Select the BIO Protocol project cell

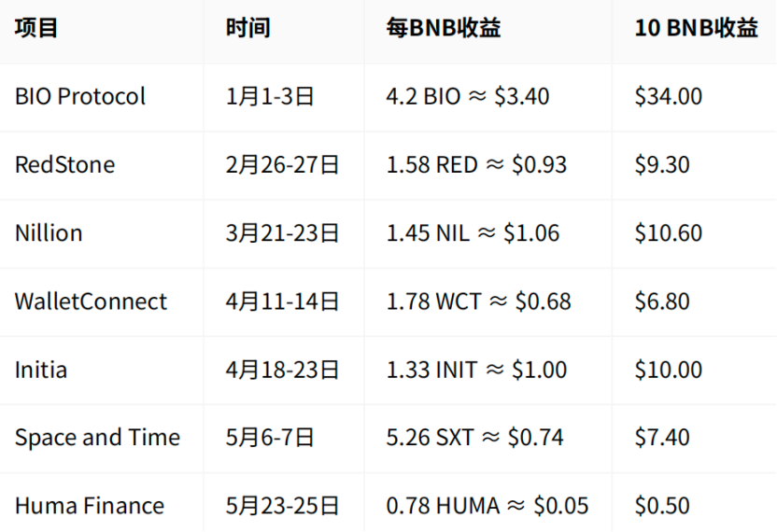80,96
